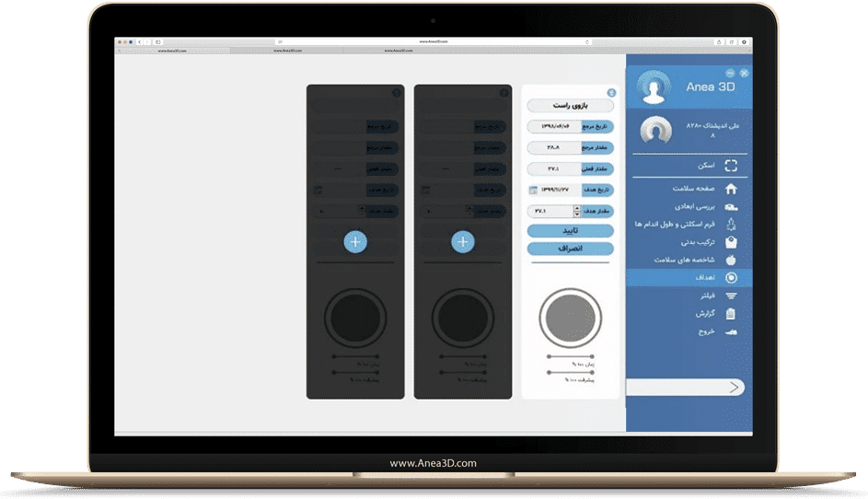Viewport: 868px width, 499px height.
Task: Click the تایید confirm button
Action: [570, 230]
